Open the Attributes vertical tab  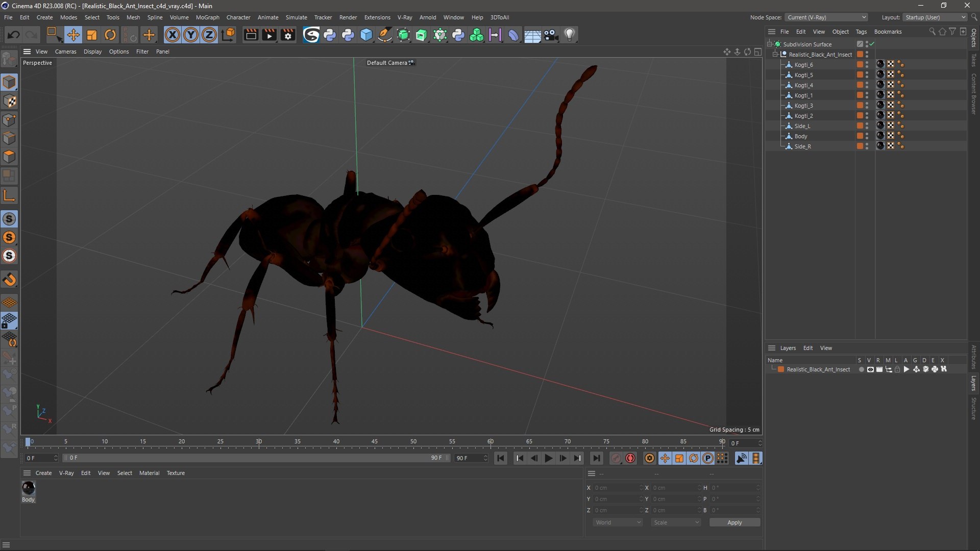pyautogui.click(x=974, y=357)
